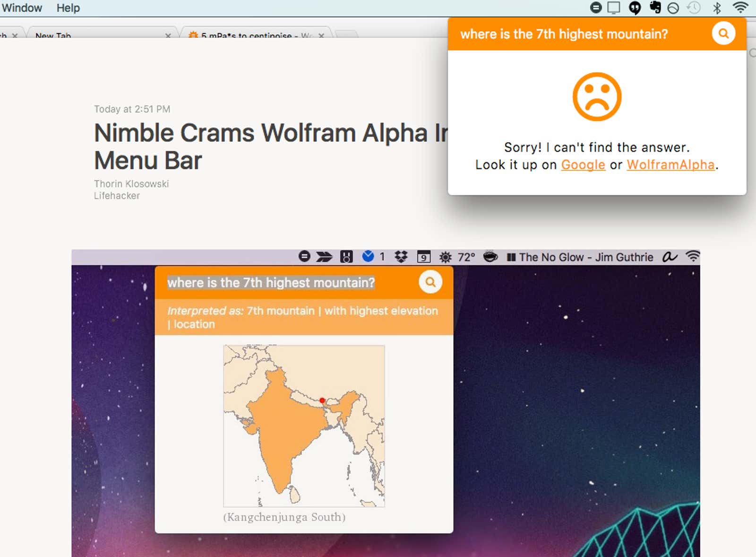Viewport: 756px width, 557px height.
Task: Click the Nimble icon in article screenshot menu bar
Action: coord(304,256)
